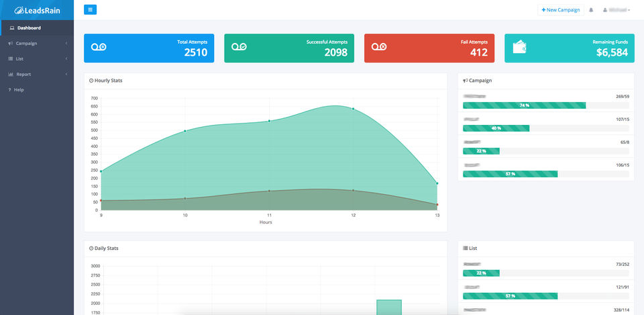
Task: Click the List panel 57 % progress bar
Action: pyautogui.click(x=510, y=296)
